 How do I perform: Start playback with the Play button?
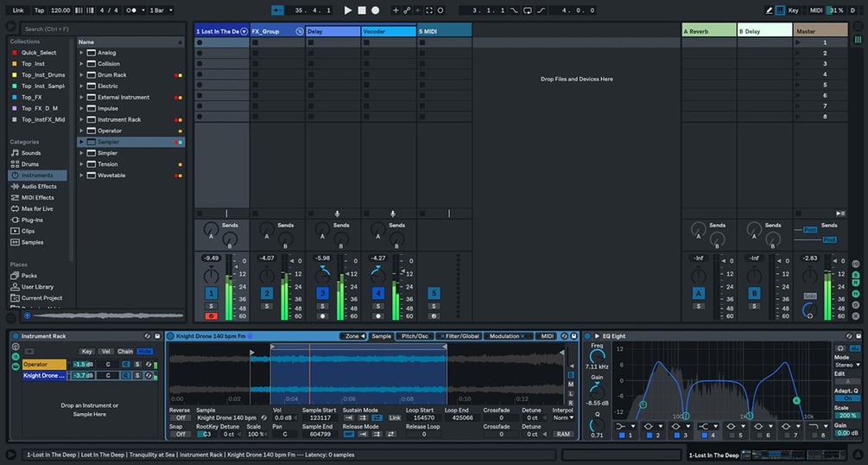click(348, 10)
